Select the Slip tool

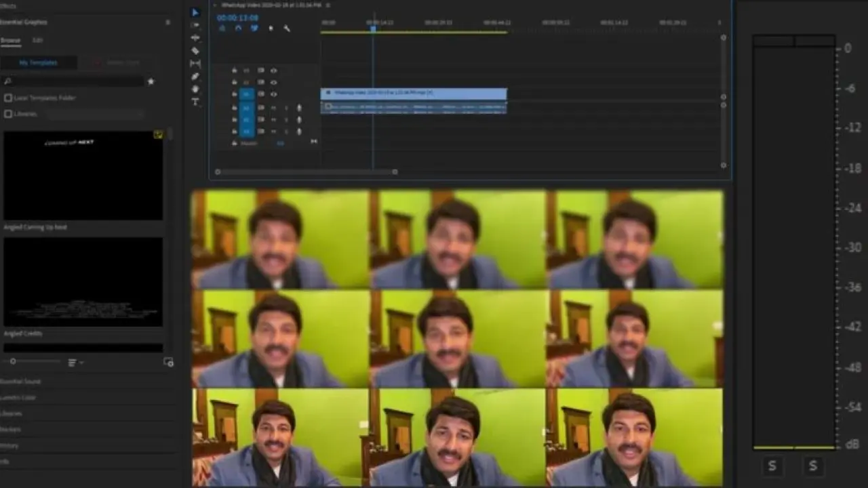click(x=195, y=64)
